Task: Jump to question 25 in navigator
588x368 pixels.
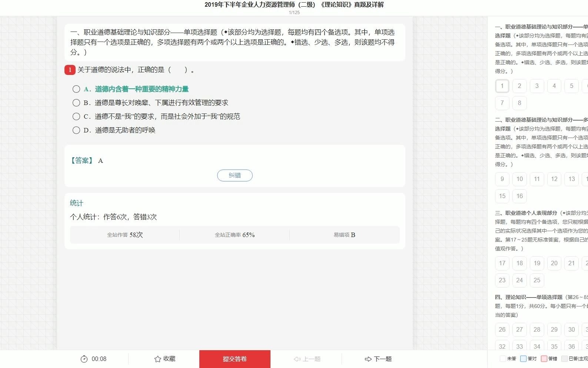Action: pos(537,280)
